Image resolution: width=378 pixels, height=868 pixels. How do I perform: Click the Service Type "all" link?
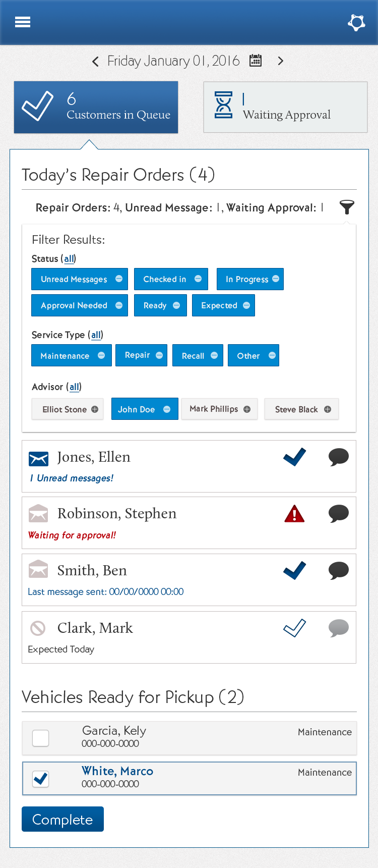click(96, 335)
